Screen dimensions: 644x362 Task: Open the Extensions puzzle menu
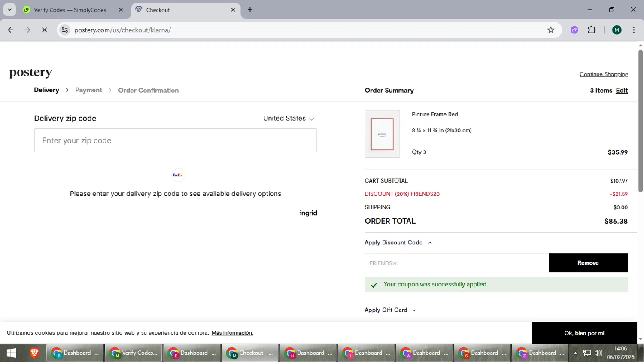(592, 30)
